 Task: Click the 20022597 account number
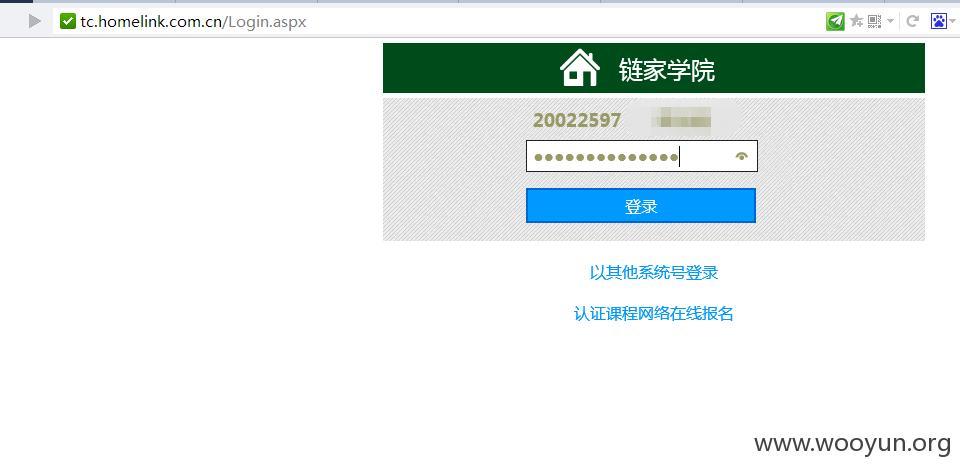(x=577, y=121)
